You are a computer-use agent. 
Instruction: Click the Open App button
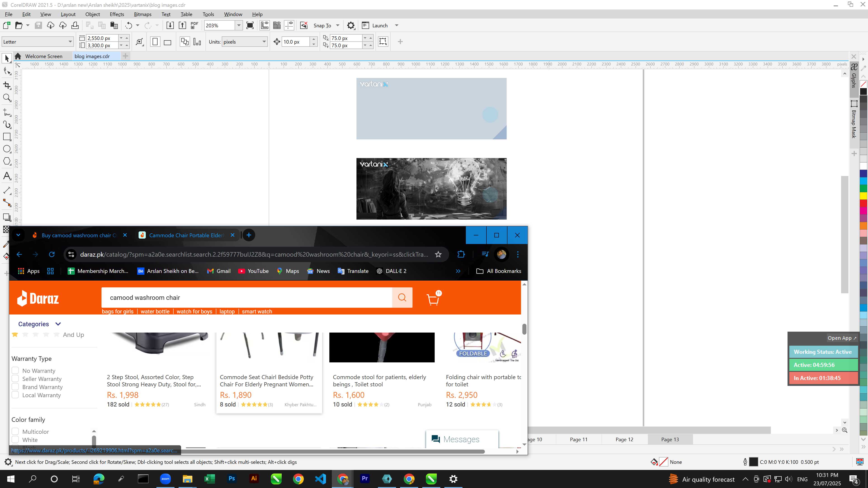click(842, 338)
